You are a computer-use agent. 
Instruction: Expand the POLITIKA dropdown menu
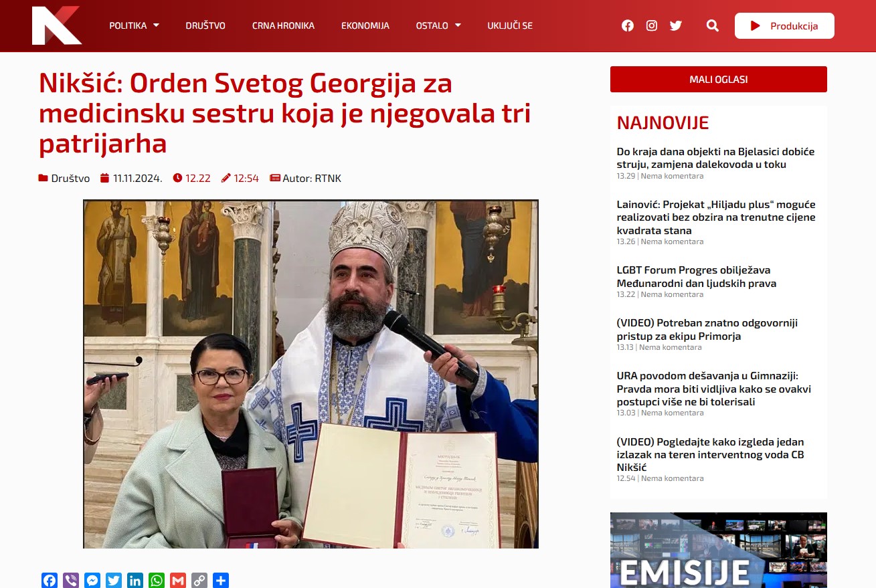coord(134,25)
